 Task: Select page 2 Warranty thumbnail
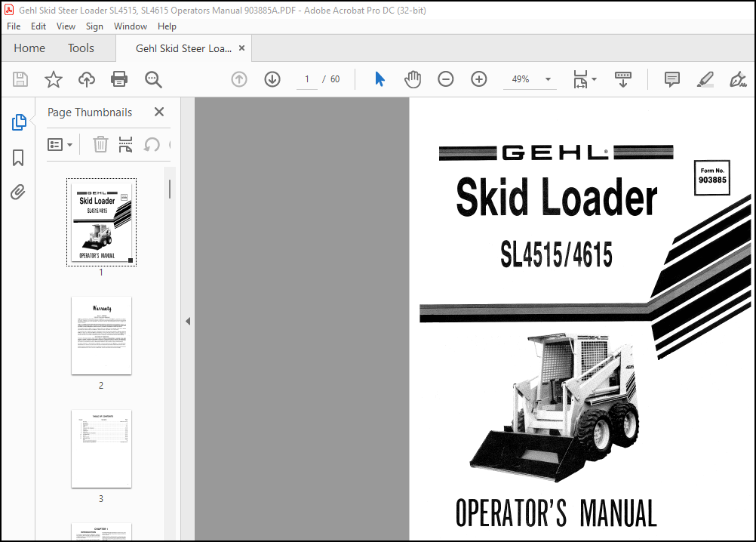[101, 336]
